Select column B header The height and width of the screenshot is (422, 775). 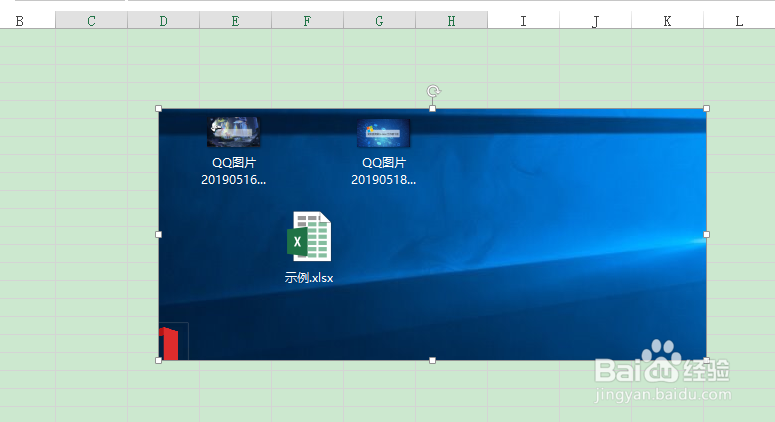tap(28, 21)
